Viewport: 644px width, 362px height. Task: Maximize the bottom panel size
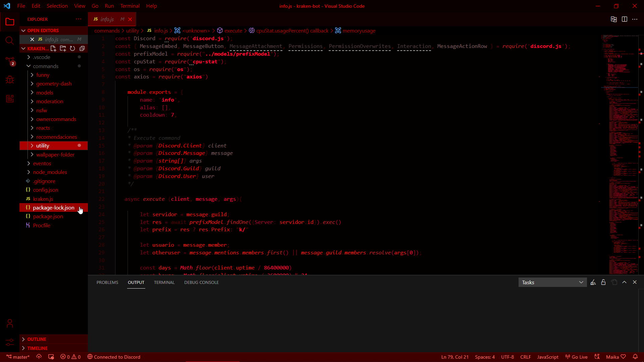(x=624, y=283)
